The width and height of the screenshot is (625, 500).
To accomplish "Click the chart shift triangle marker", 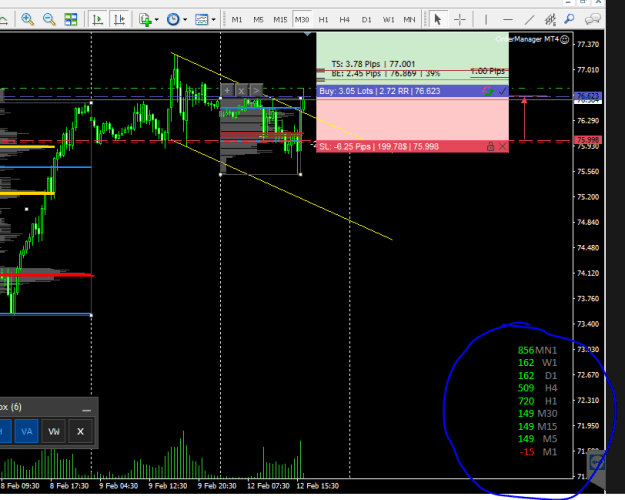I will (307, 34).
